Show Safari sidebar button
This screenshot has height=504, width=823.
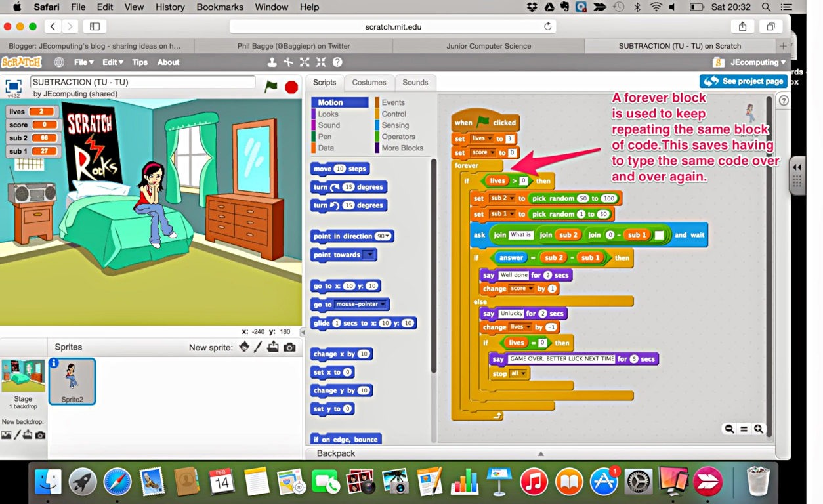point(95,27)
